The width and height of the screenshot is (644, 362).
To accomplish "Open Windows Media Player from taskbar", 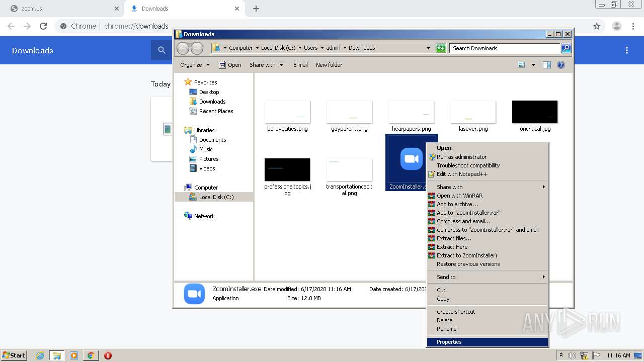I will tap(74, 355).
